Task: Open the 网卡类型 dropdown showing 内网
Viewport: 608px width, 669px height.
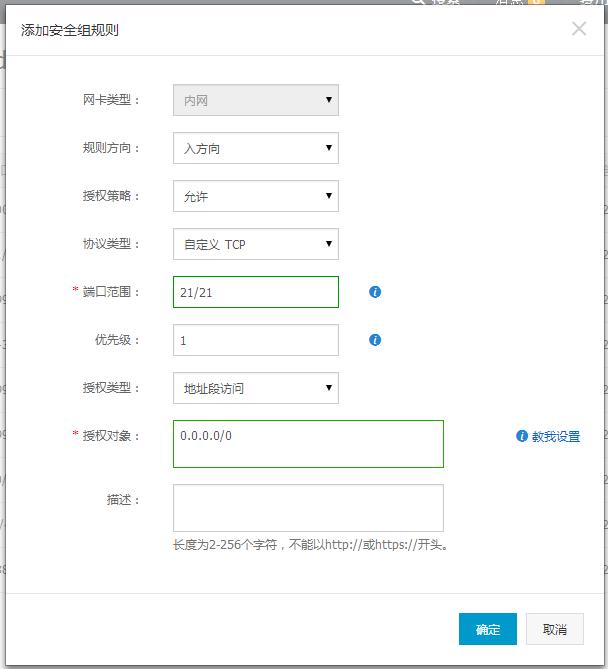Action: click(x=256, y=100)
